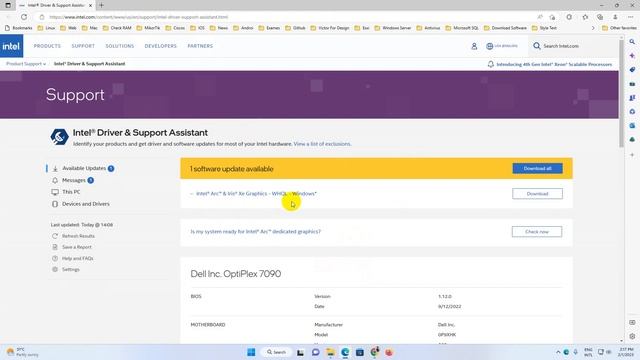Click the page vertical scrollbar thumb
This screenshot has height=360, width=640.
(621, 93)
